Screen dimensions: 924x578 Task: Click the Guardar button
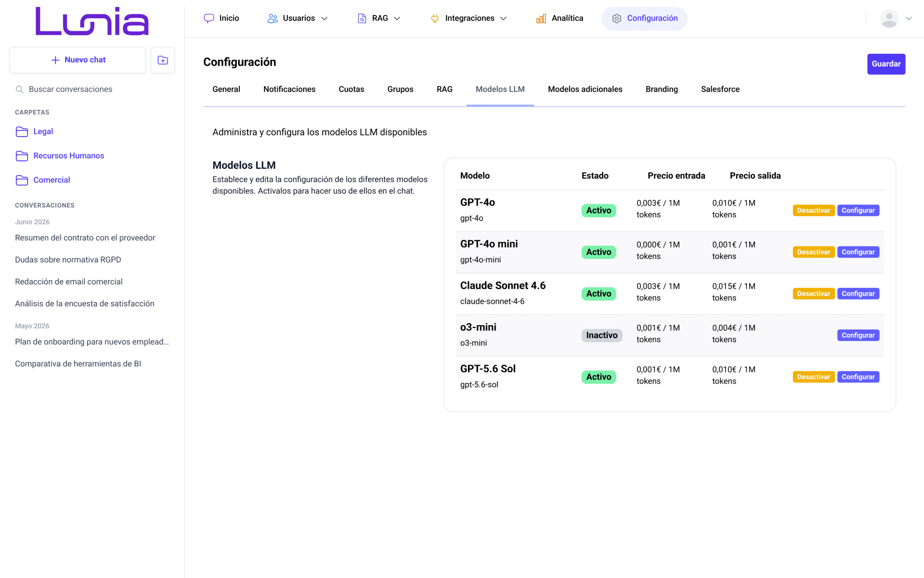(886, 64)
